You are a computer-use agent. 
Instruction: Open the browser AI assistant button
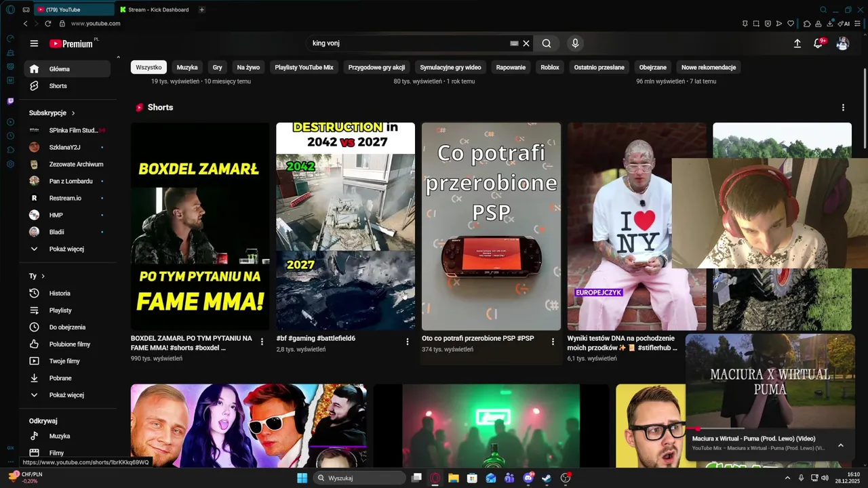click(844, 24)
